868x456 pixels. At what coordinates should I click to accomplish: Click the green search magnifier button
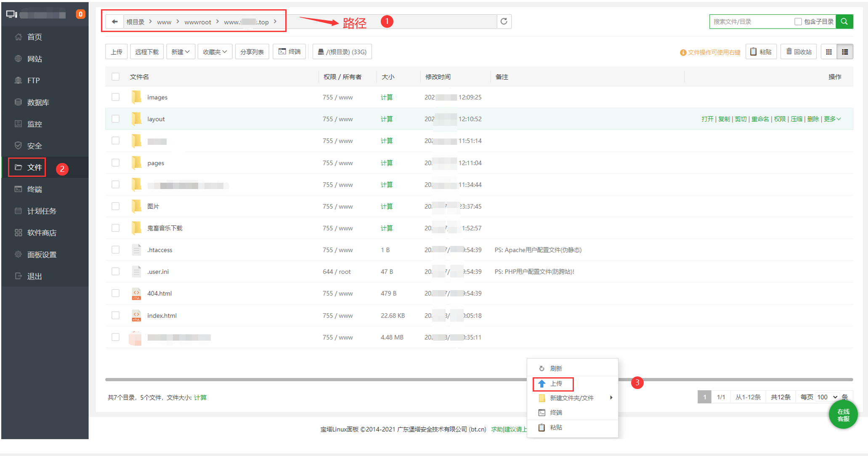pos(844,21)
